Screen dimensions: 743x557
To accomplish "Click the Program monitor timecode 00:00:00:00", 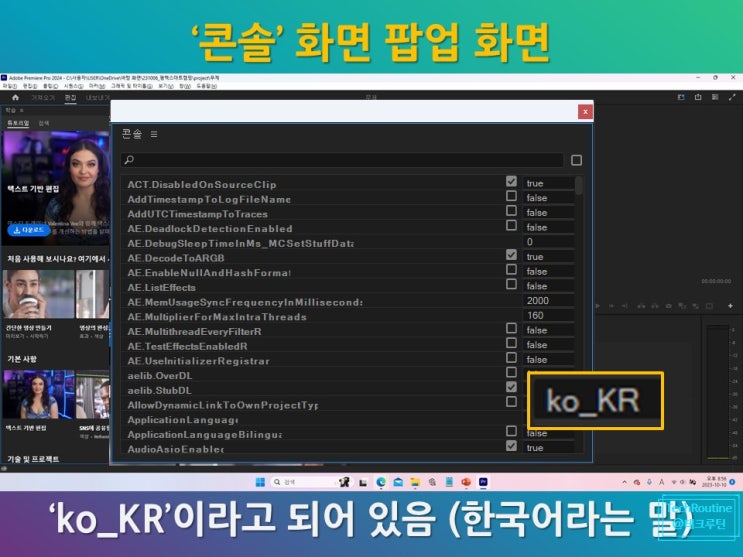I will (x=716, y=281).
